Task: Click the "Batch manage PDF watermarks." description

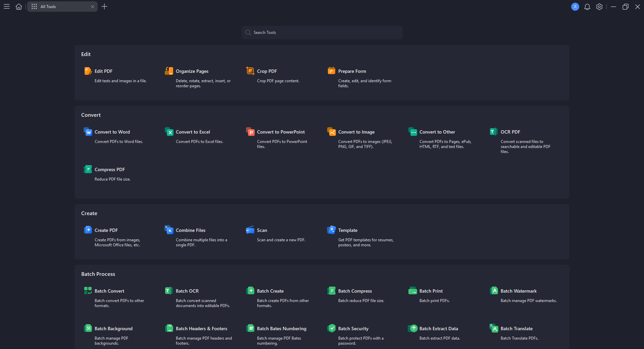Action: pyautogui.click(x=529, y=301)
